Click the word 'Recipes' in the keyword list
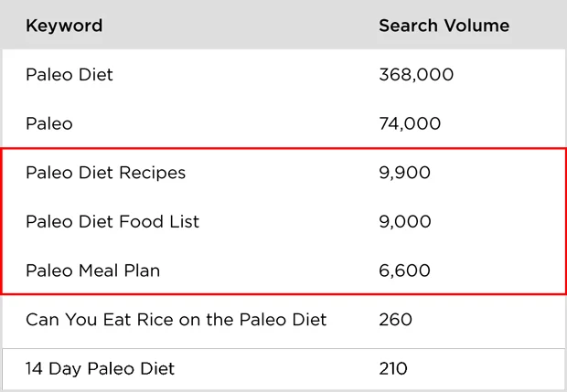The image size is (567, 392). 154,173
